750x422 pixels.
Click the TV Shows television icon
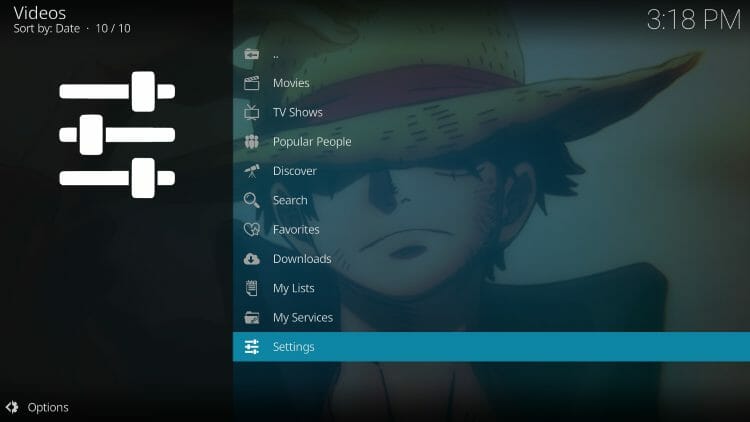(x=252, y=112)
